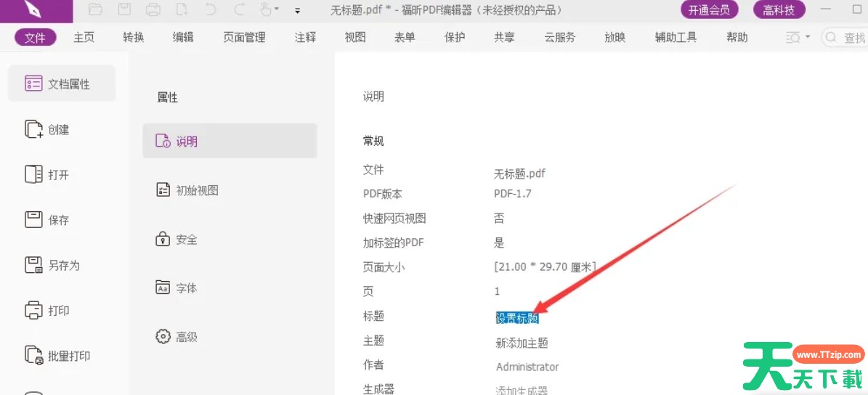Open the 保护 tab
This screenshot has width=868, height=395.
(x=455, y=38)
